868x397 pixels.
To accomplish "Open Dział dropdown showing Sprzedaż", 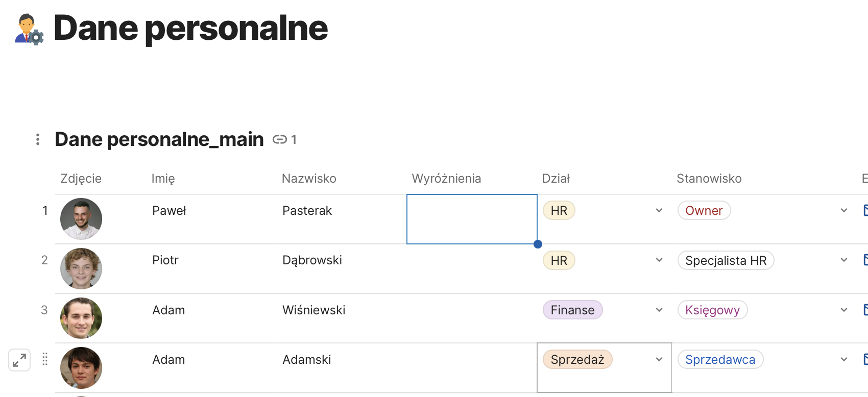I will 659,359.
